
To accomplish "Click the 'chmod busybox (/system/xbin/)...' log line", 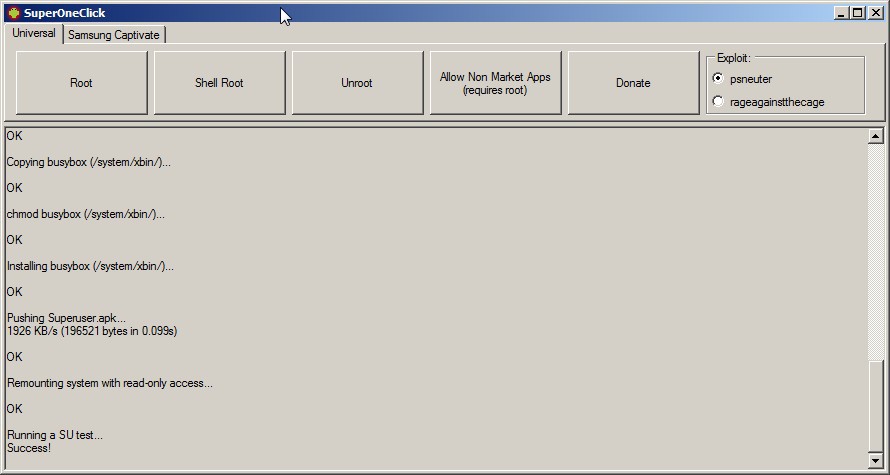I will [86, 215].
